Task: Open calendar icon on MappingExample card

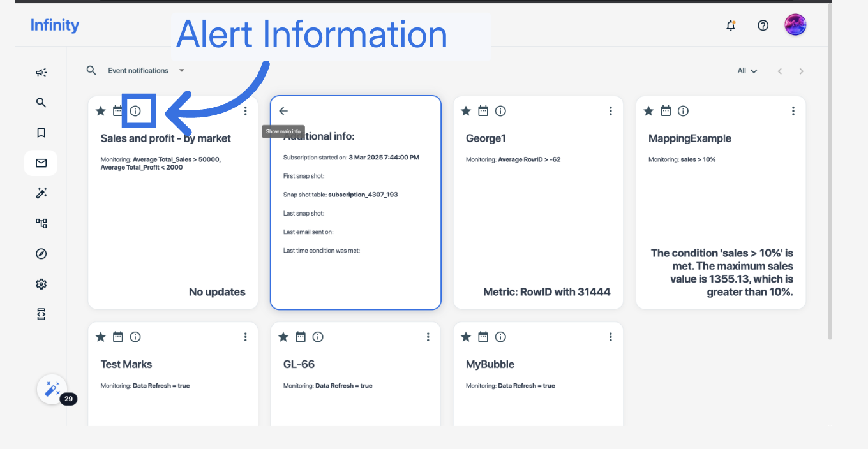Action: point(666,111)
